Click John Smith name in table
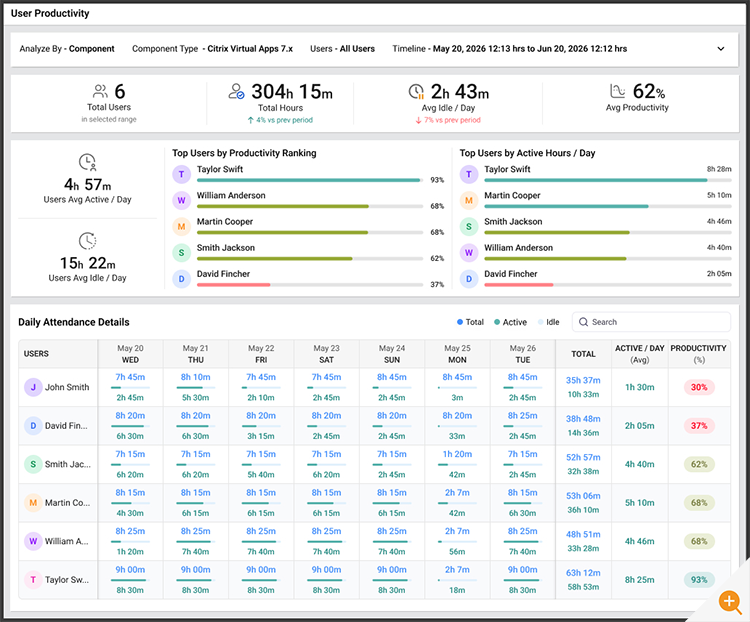Screen dimensions: 750x622 [x=67, y=387]
